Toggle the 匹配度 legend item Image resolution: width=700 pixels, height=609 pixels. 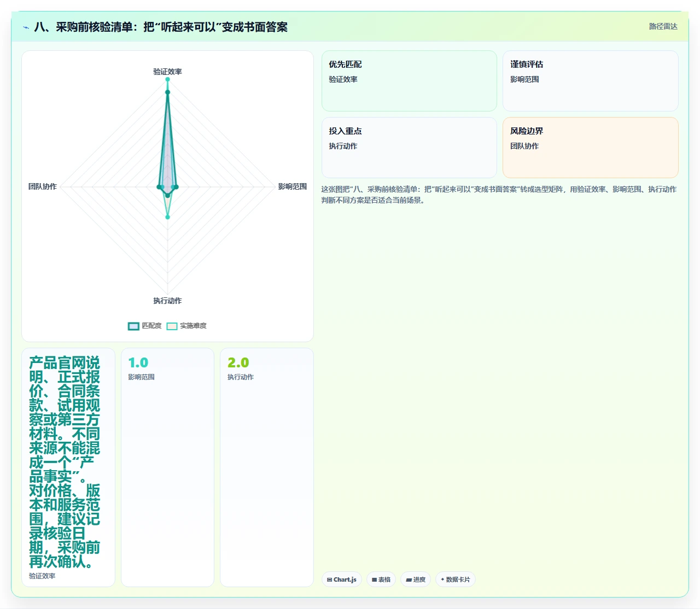pos(145,326)
